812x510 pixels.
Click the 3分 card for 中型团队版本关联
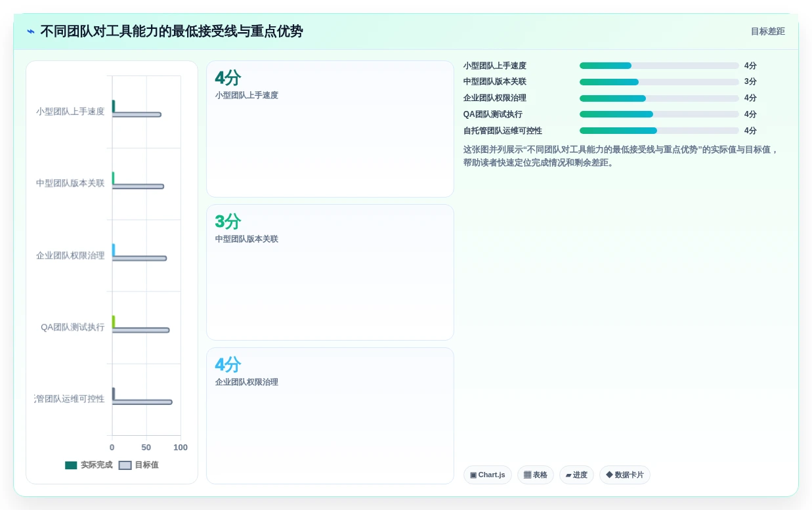pyautogui.click(x=330, y=272)
